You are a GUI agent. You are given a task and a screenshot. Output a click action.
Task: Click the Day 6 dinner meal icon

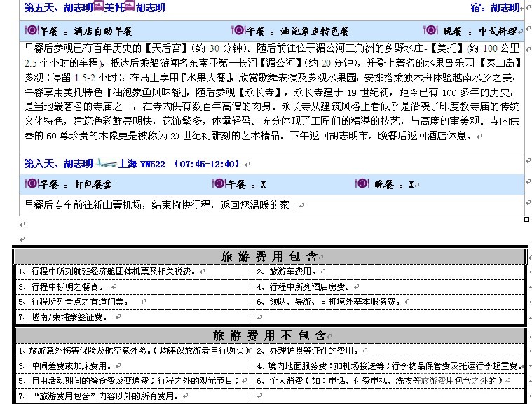pyautogui.click(x=362, y=184)
